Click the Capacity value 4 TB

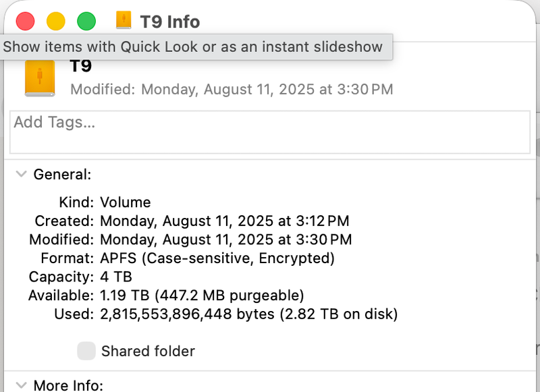click(116, 277)
